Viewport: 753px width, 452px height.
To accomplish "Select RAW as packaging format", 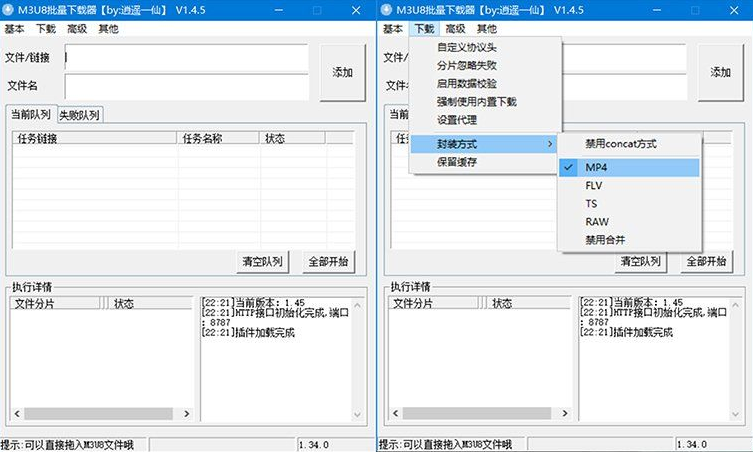I will (x=629, y=222).
